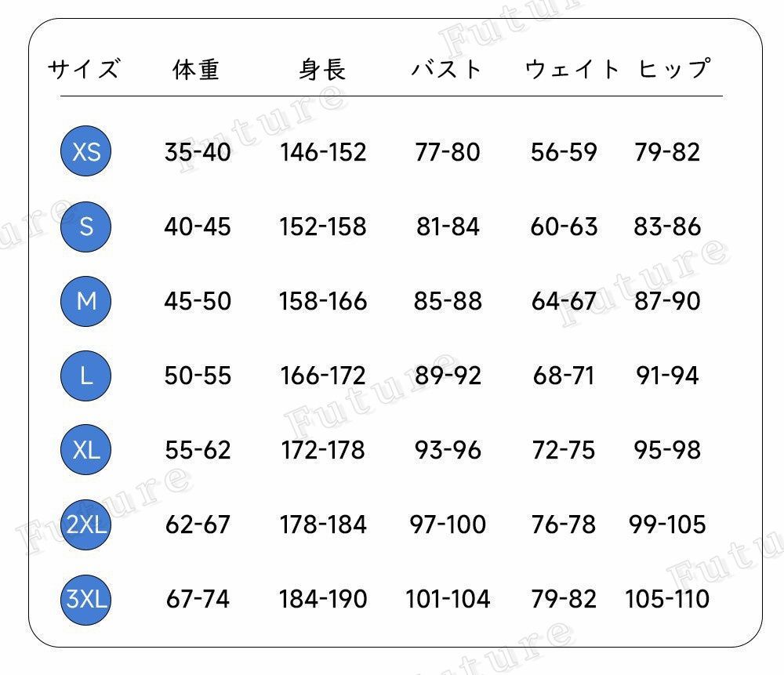Viewport: 784px width, 675px height.
Task: Select the バスト column header
Action: (x=447, y=69)
